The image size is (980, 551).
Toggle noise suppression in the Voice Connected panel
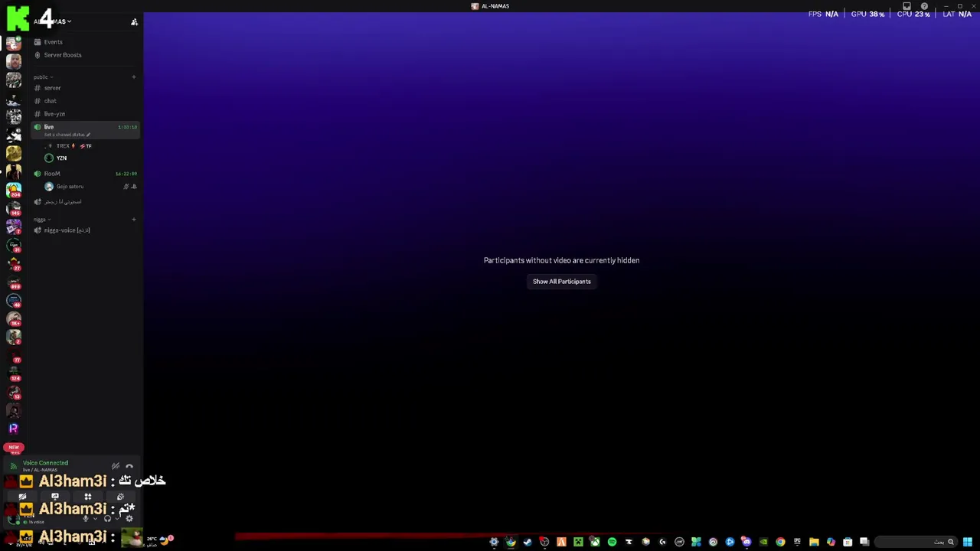coord(116,466)
